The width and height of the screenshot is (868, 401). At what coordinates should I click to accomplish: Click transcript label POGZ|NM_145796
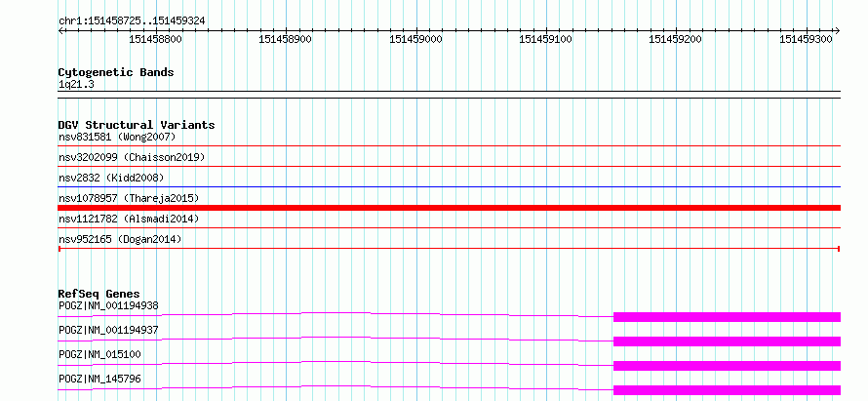[99, 379]
